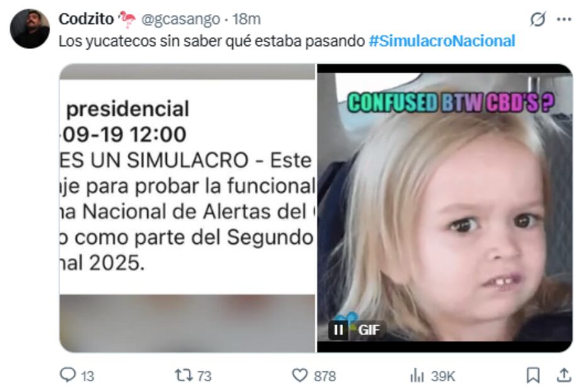Image resolution: width=588 pixels, height=390 pixels.
Task: View analytics bar chart icon
Action: pyautogui.click(x=417, y=375)
